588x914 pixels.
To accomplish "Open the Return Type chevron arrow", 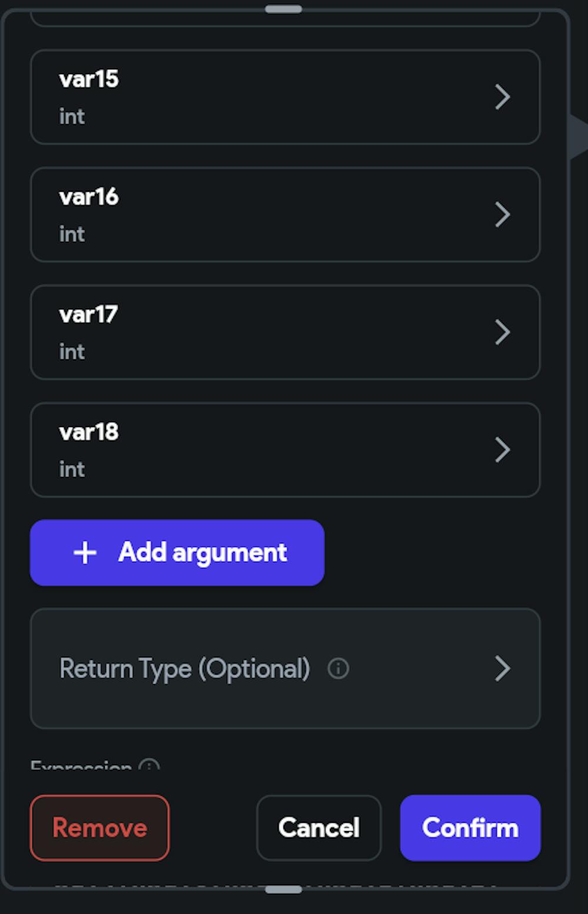I will point(502,669).
